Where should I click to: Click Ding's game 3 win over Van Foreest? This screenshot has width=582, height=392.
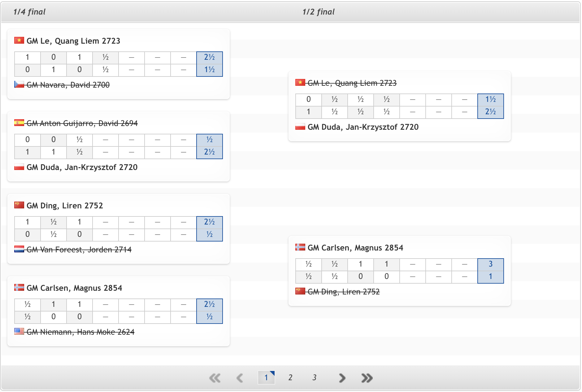pyautogui.click(x=80, y=222)
